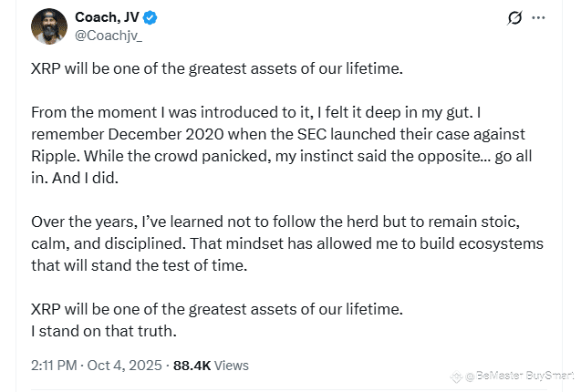
Task: Click the word "Views" in the footer
Action: click(232, 365)
